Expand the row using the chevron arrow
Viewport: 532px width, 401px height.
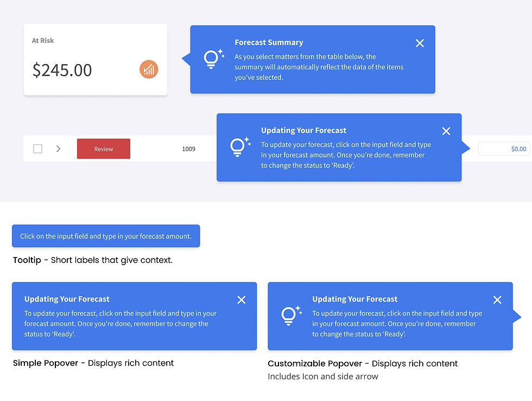(58, 149)
